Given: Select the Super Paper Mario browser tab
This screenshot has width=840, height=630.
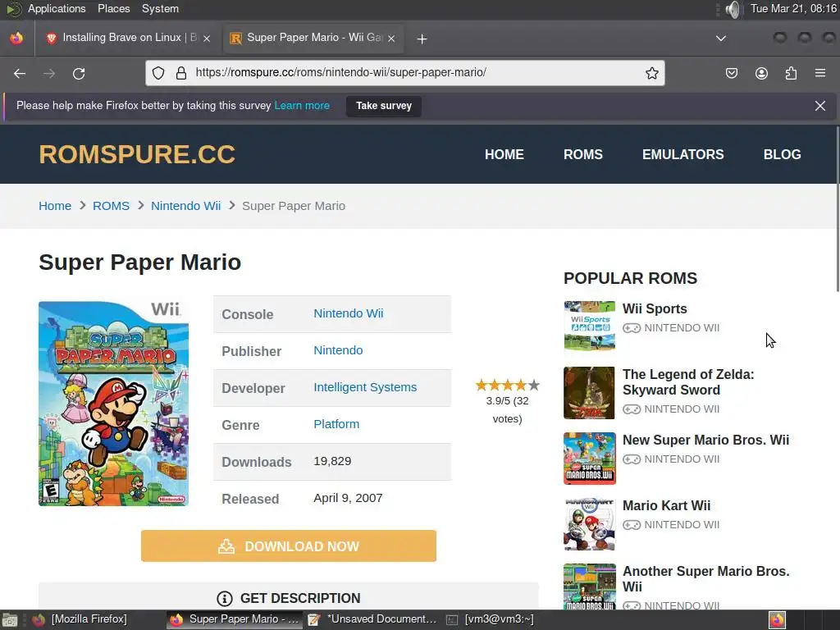Looking at the screenshot, I should coord(313,38).
